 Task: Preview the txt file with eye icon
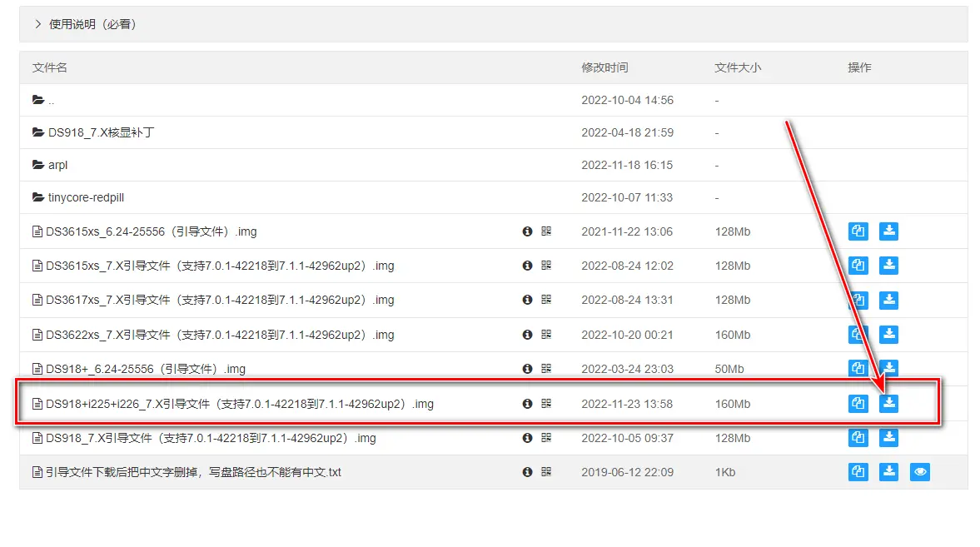920,472
